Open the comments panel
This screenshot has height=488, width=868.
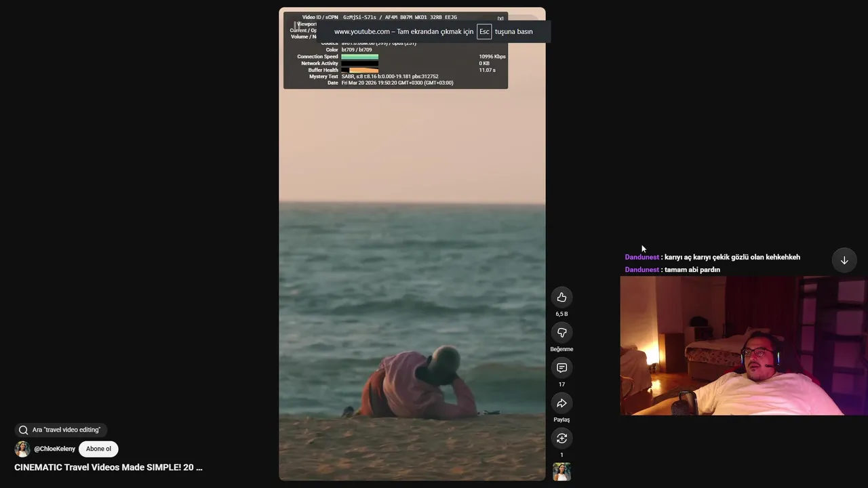[x=561, y=367]
